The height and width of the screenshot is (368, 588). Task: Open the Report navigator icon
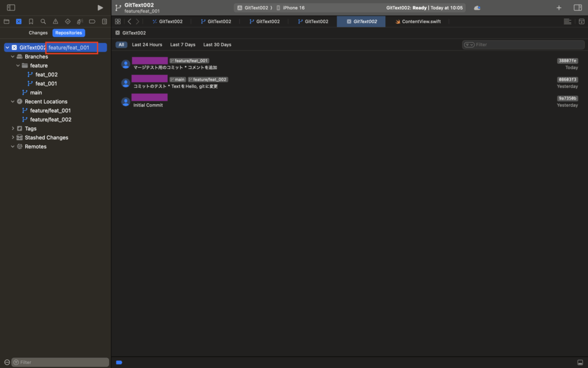click(105, 21)
